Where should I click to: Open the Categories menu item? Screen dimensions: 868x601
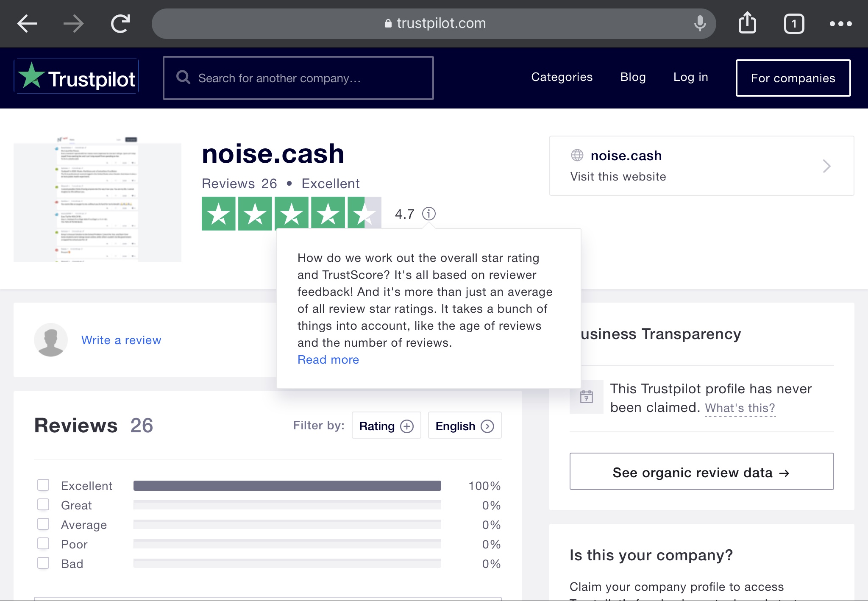point(562,77)
